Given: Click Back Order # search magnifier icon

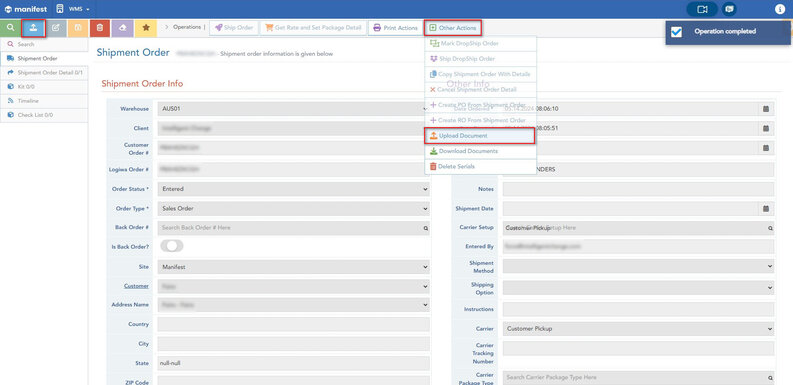Looking at the screenshot, I should click(x=425, y=228).
